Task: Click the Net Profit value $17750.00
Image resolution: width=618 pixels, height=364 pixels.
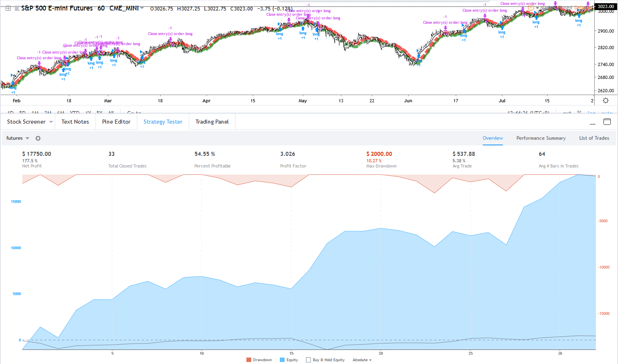Action: tap(37, 154)
